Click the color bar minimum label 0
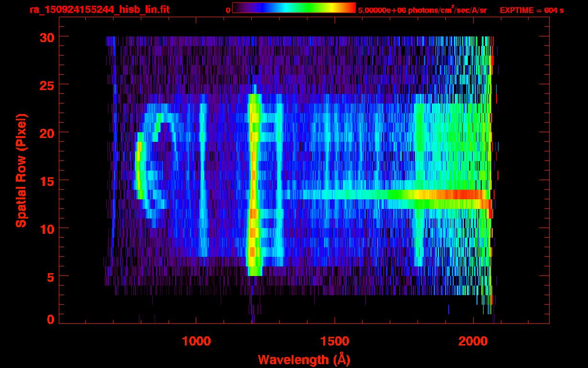The height and width of the screenshot is (368, 588). (228, 10)
